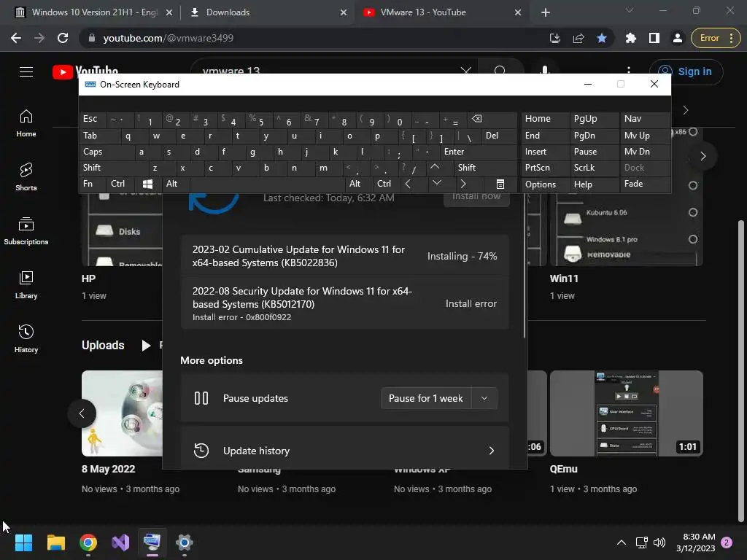Click the Windows logo key on On-Screen Keyboard
This screenshot has width=747, height=560.
click(147, 184)
